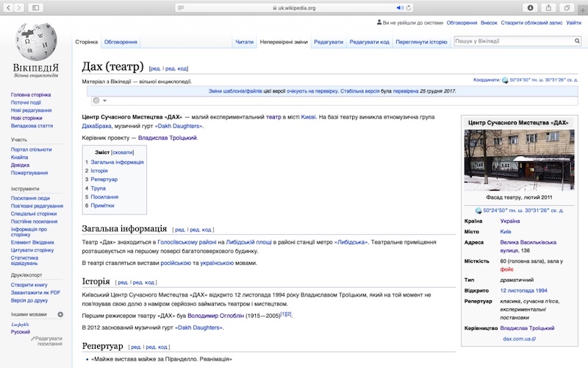Open Голосіївському районі link
Screen dimensions: 588x368
pos(187,242)
